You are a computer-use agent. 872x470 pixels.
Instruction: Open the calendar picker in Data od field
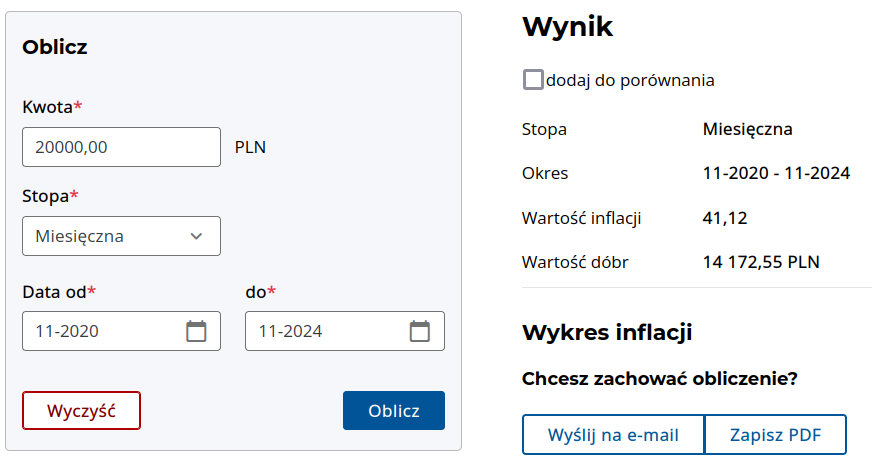click(196, 331)
